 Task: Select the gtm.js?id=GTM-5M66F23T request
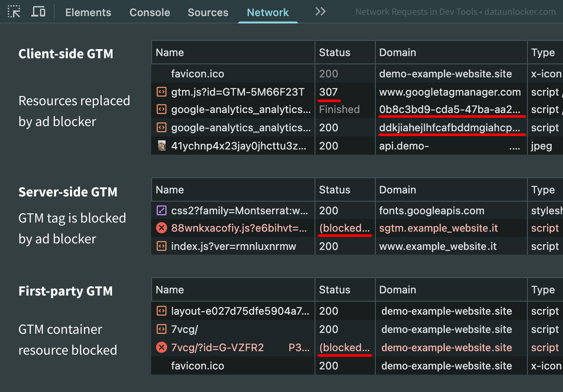click(x=238, y=92)
